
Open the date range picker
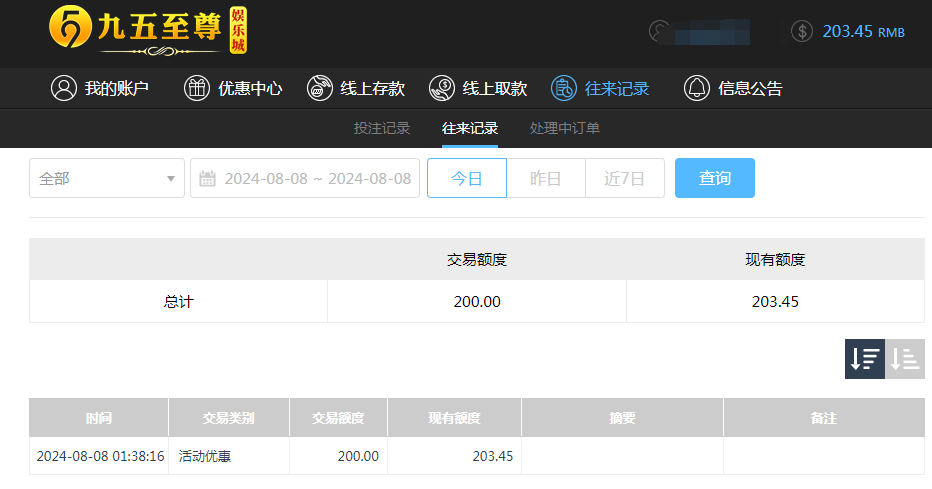pos(316,178)
